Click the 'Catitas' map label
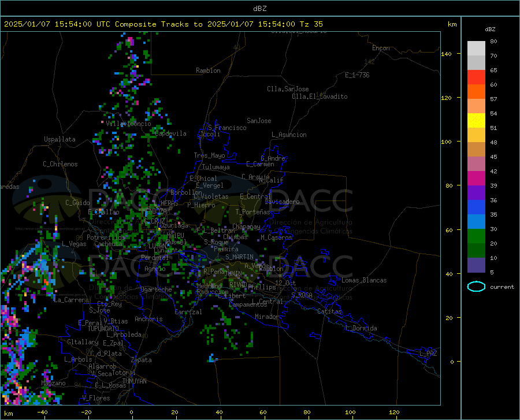The image size is (520, 420). click(329, 311)
